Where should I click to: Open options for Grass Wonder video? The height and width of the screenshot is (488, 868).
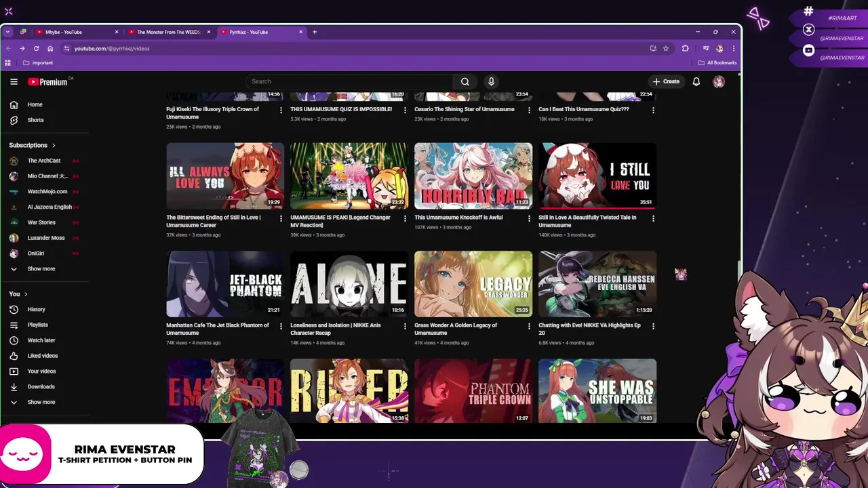(x=530, y=326)
